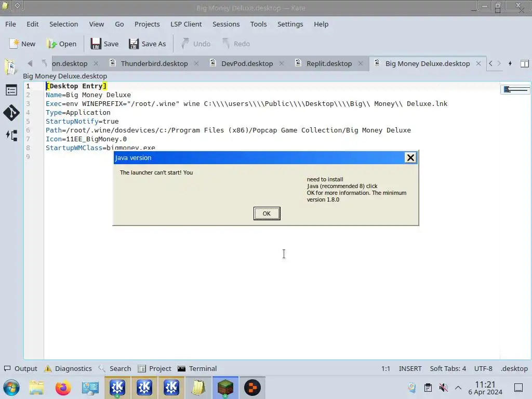Close the Big Money Deluxe.desktop tab

(478, 63)
